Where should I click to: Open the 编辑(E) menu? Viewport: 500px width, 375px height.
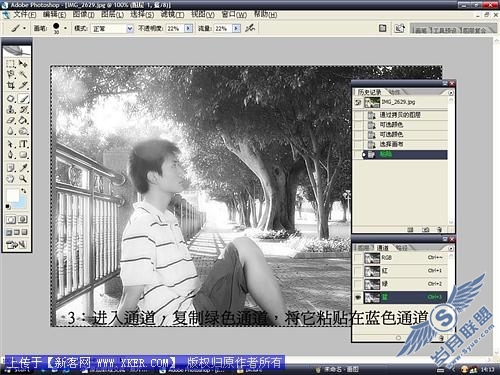54,15
